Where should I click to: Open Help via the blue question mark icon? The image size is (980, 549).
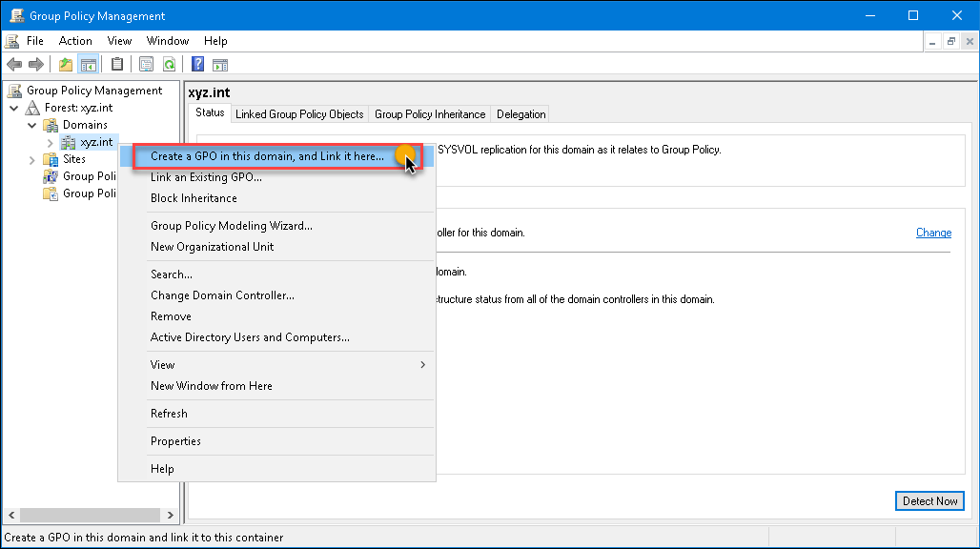pos(197,64)
